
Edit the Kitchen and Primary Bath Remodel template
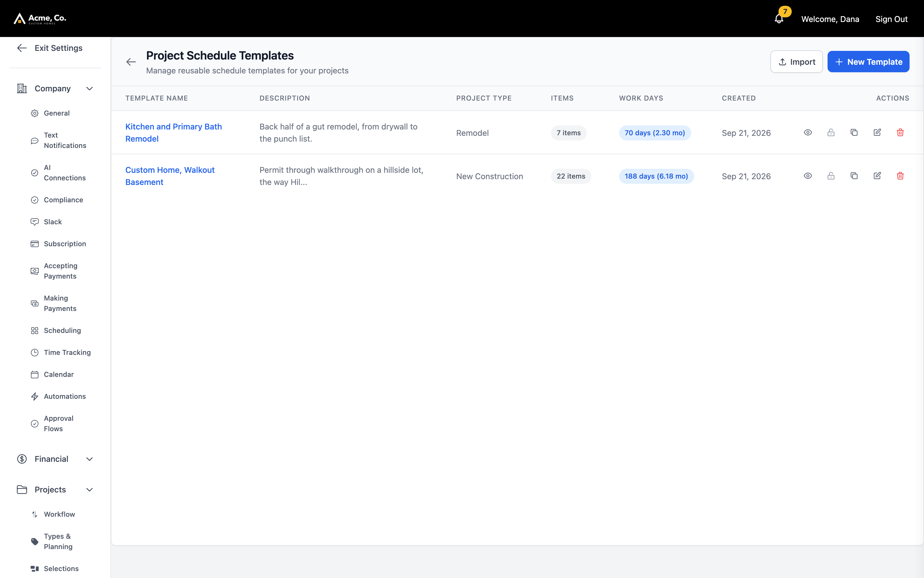[877, 133]
